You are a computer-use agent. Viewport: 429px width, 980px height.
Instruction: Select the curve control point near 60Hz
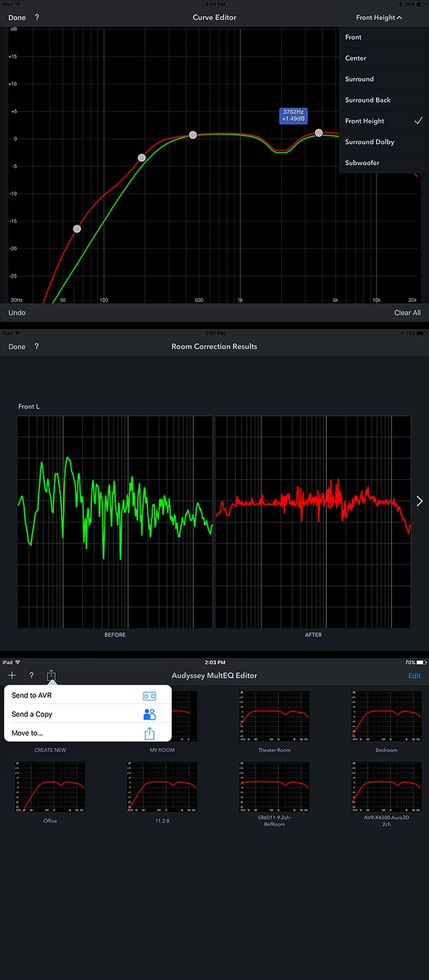pyautogui.click(x=77, y=229)
